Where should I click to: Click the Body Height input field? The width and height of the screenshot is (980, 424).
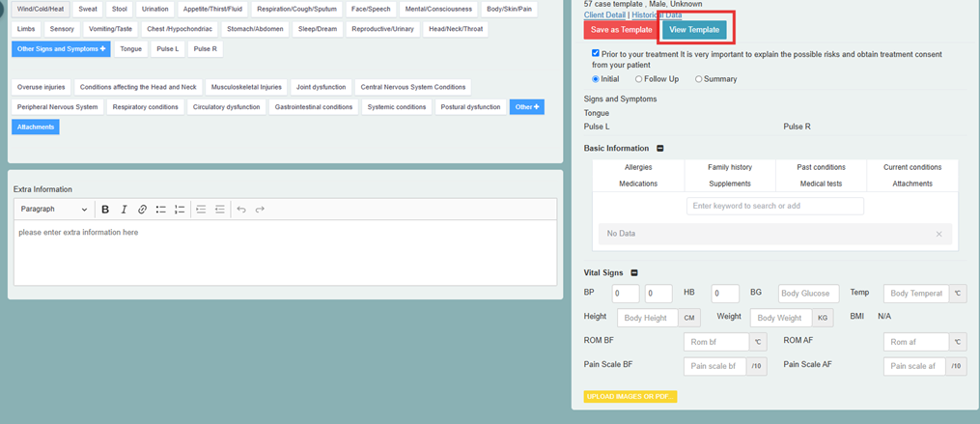pyautogui.click(x=647, y=318)
